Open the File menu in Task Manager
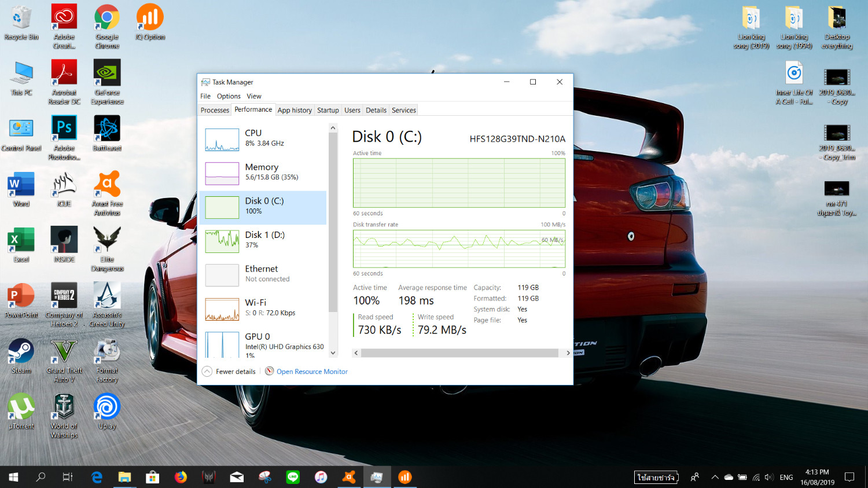This screenshot has height=488, width=868. coord(205,96)
